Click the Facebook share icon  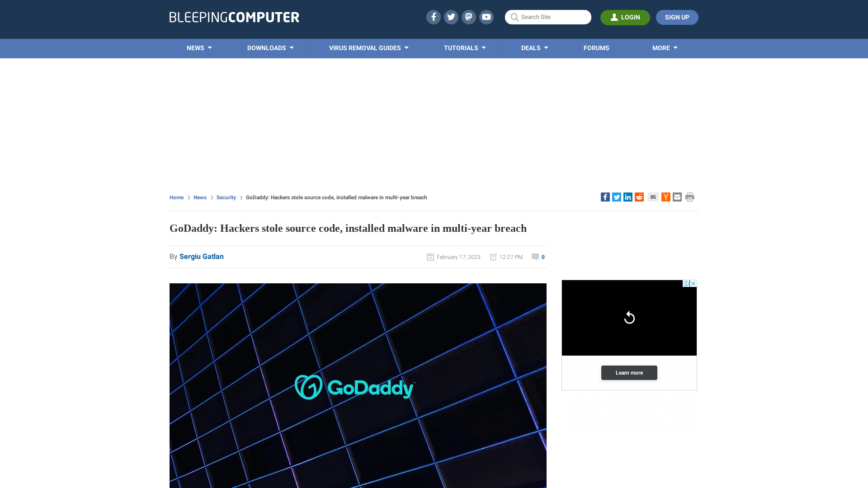tap(605, 197)
